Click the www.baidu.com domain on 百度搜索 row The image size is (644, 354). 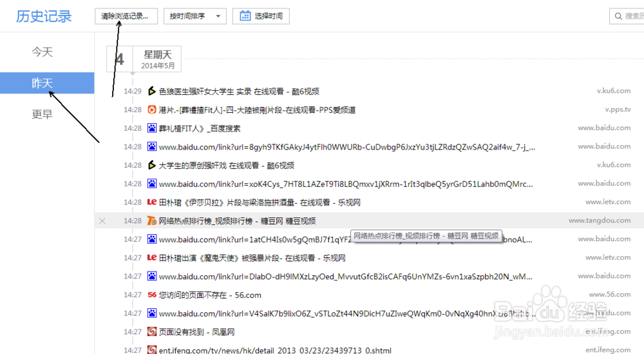(604, 128)
